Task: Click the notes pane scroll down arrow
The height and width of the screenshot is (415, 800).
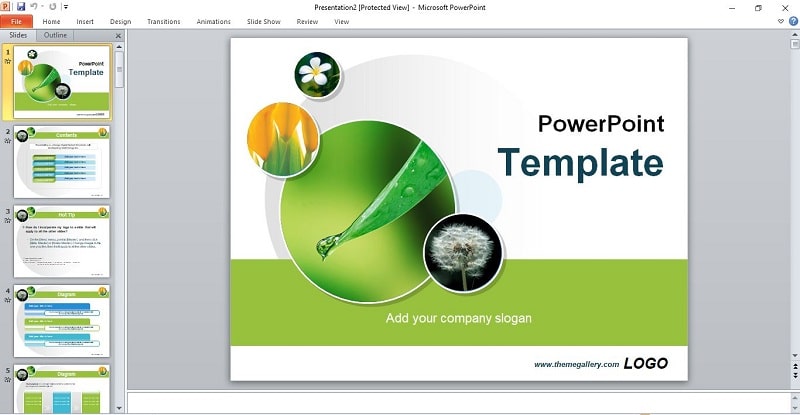Action: (x=795, y=408)
